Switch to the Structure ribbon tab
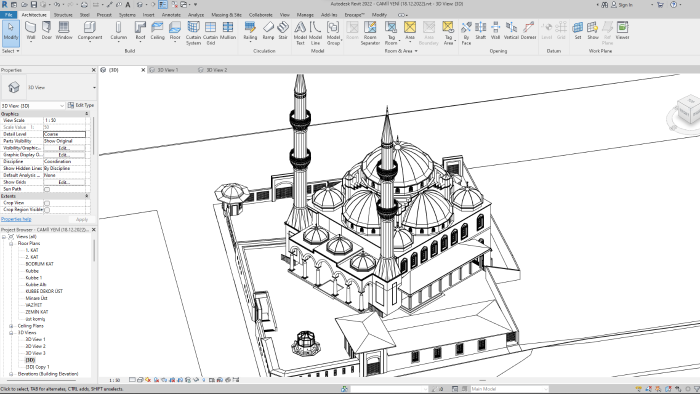This screenshot has height=394, width=700. (63, 15)
